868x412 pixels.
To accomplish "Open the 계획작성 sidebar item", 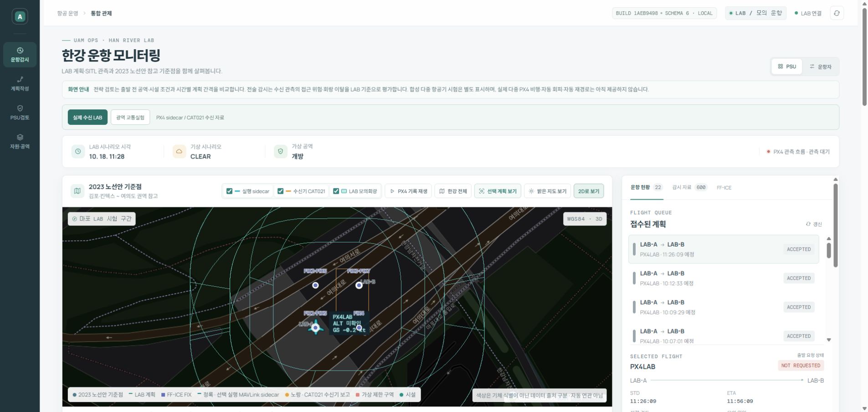I will coord(20,84).
